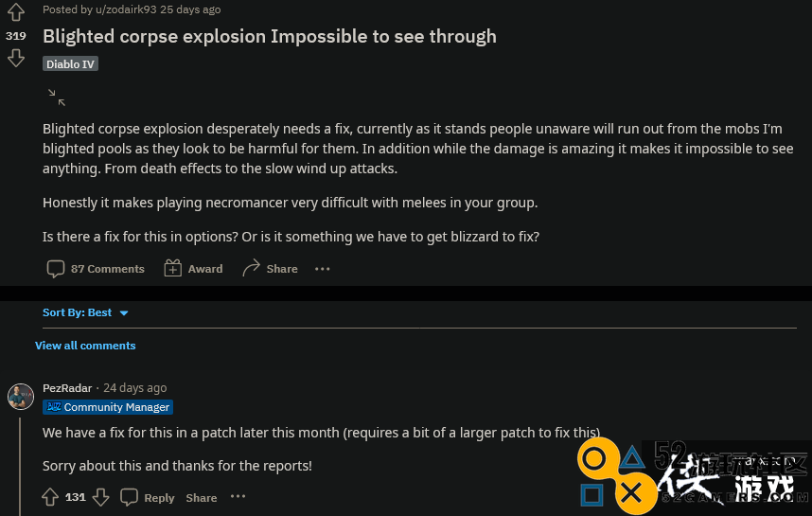812x516 pixels.
Task: Give an Award to the post
Action: pyautogui.click(x=193, y=269)
